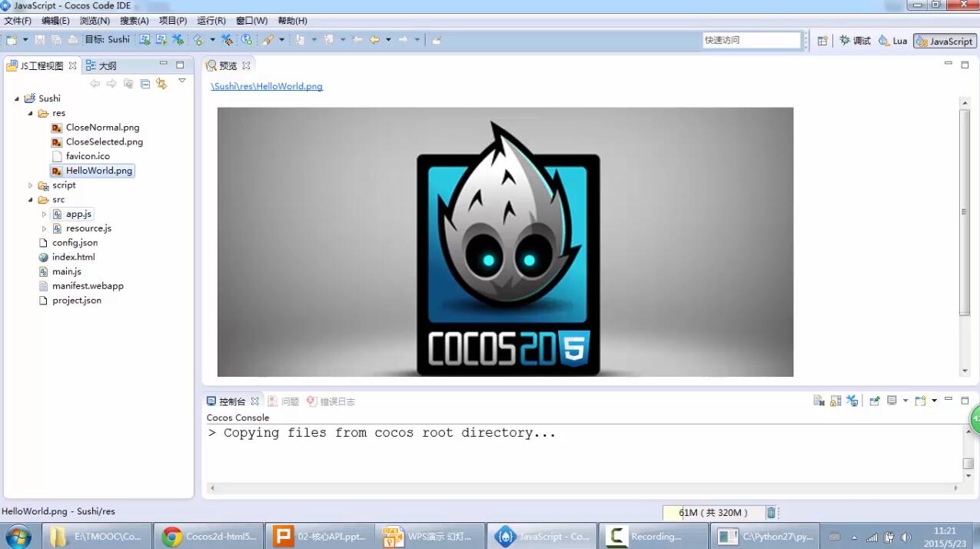Open the 项目(P) menu
This screenshot has width=980, height=549.
[x=172, y=21]
